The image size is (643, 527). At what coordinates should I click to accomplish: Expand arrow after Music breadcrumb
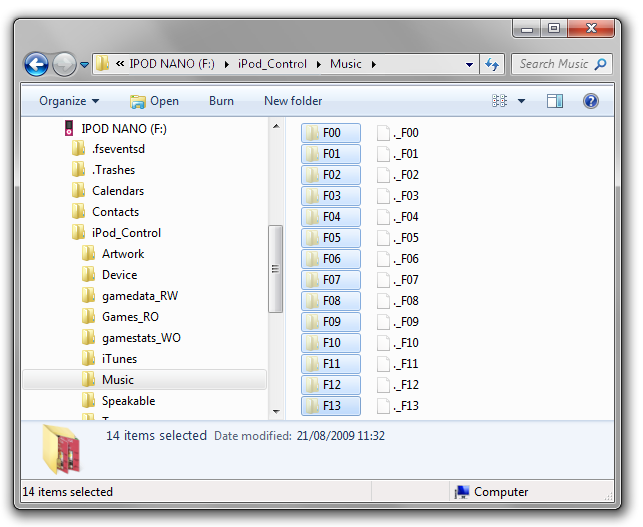coord(374,64)
